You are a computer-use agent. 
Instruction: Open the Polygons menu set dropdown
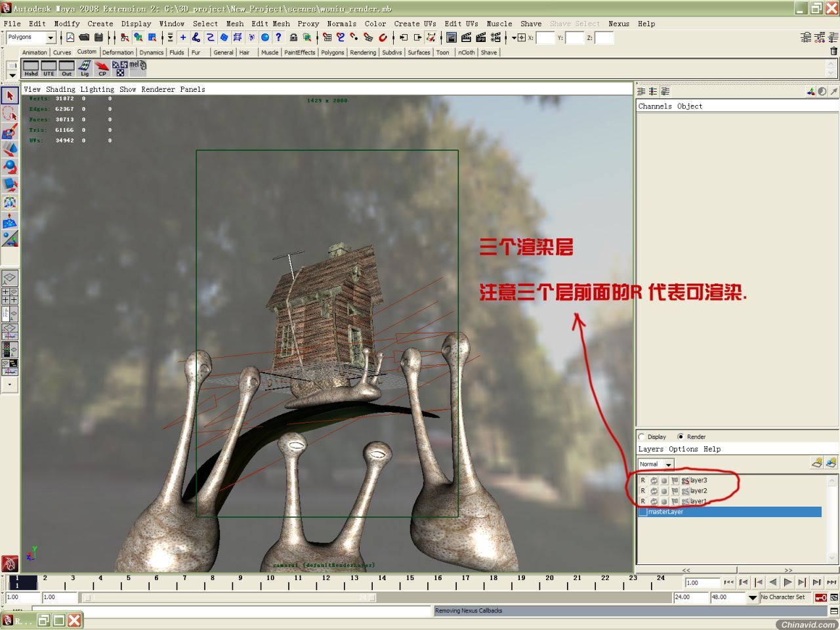(51, 38)
